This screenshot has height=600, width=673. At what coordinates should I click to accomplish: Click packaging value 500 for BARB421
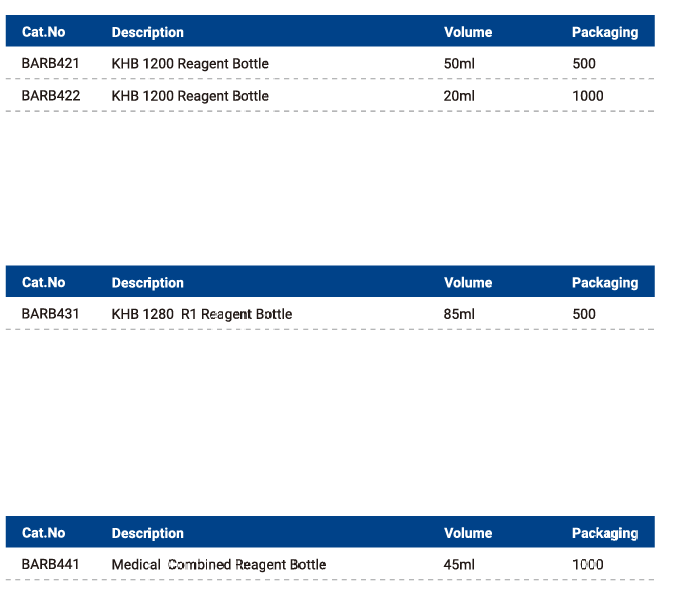coord(584,64)
